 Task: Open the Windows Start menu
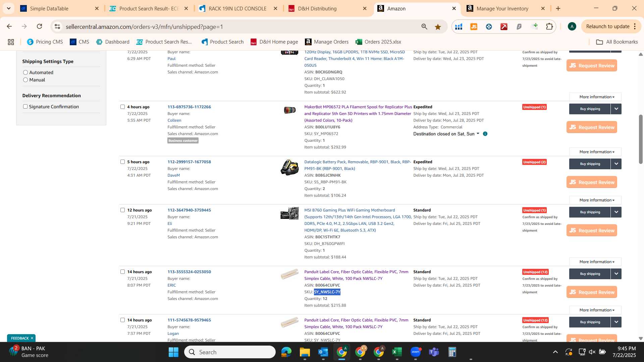(173, 352)
